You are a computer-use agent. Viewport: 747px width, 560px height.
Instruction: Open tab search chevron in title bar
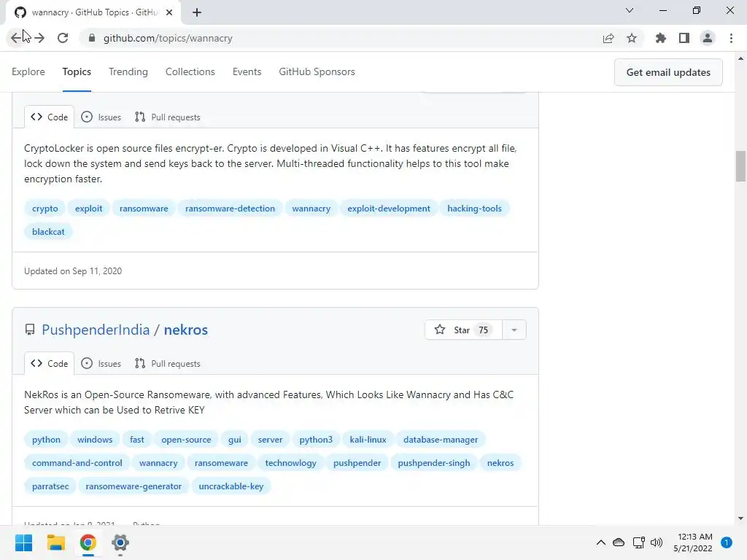(630, 10)
